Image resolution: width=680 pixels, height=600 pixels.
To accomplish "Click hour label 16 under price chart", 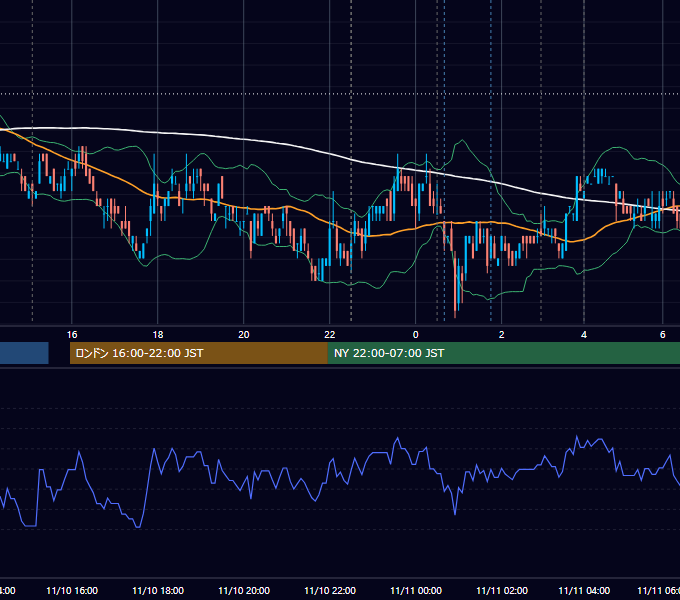I will [72, 335].
